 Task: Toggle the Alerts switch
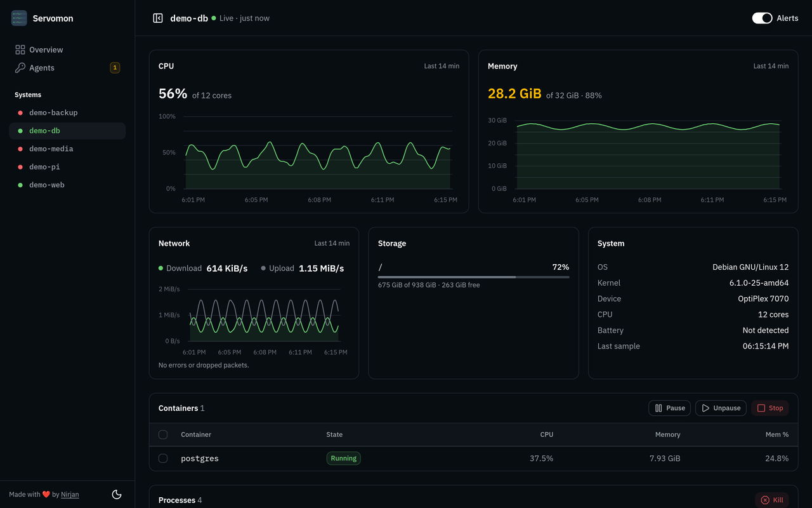[x=763, y=18]
